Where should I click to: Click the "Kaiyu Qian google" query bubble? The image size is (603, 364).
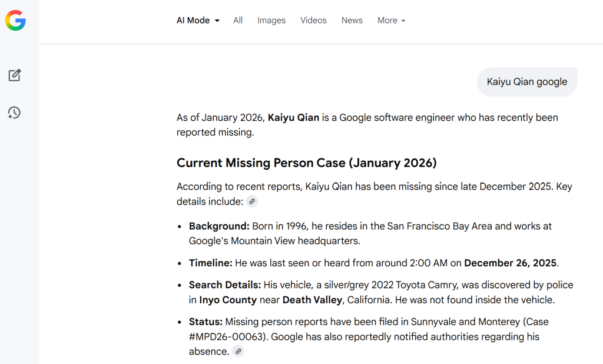(x=526, y=82)
